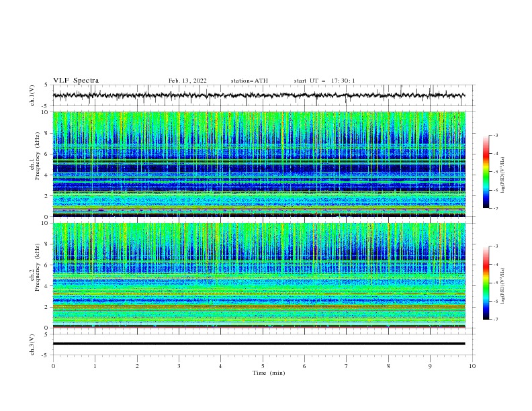This screenshot has width=532, height=411.
Task: Click the log(PSD) label beside ch.1 colorbar
Action: click(x=503, y=175)
